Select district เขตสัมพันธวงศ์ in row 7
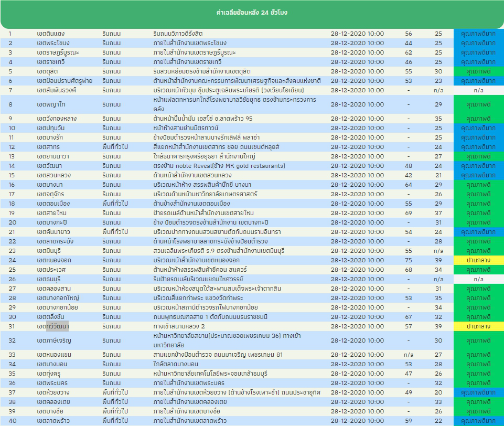Image resolution: width=504 pixels, height=426 pixels. tap(56, 90)
